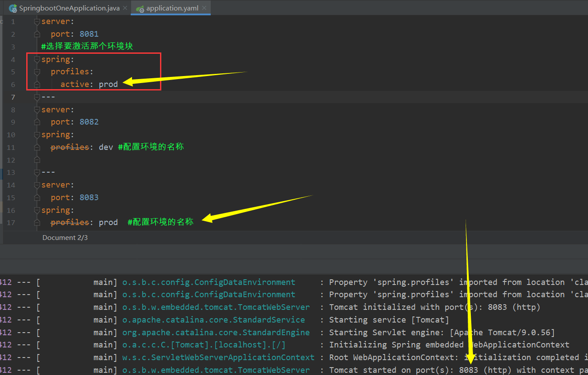Click the deprecated 'profiles' key on line 11
The height and width of the screenshot is (375, 588).
tap(70, 147)
